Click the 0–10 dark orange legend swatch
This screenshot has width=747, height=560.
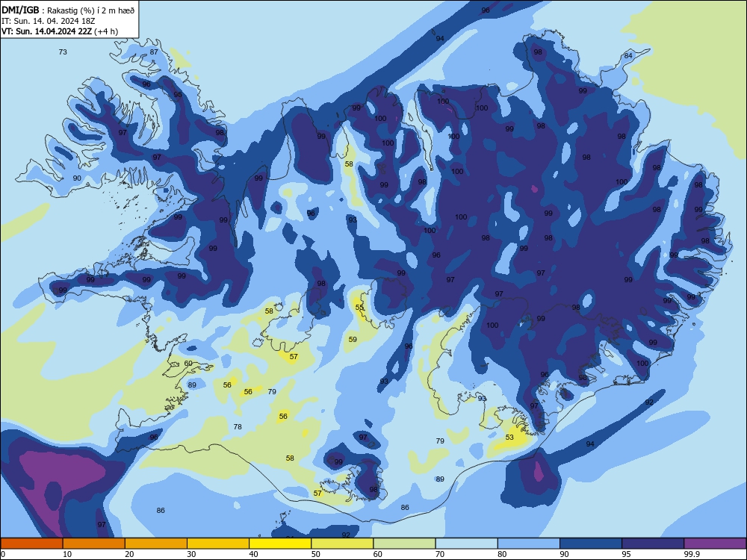pyautogui.click(x=31, y=544)
